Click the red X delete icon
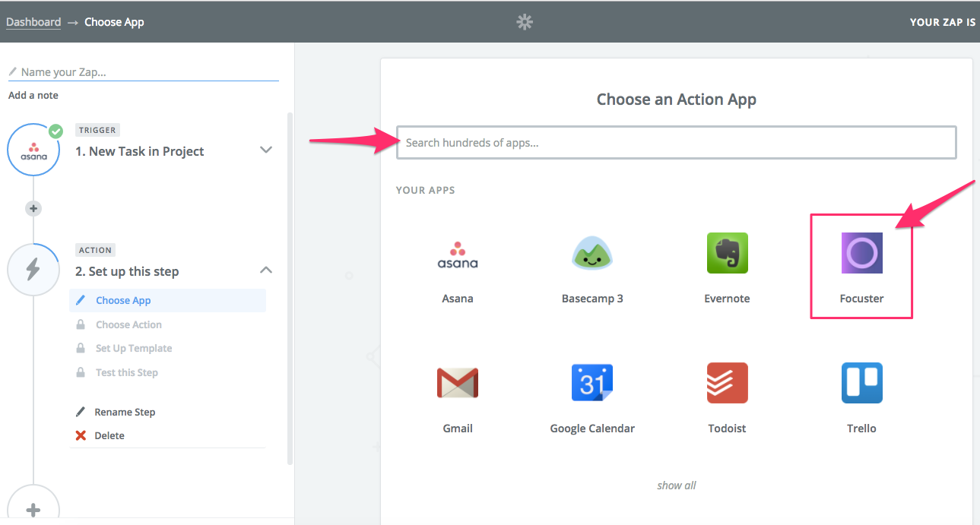The width and height of the screenshot is (980, 525). click(81, 435)
